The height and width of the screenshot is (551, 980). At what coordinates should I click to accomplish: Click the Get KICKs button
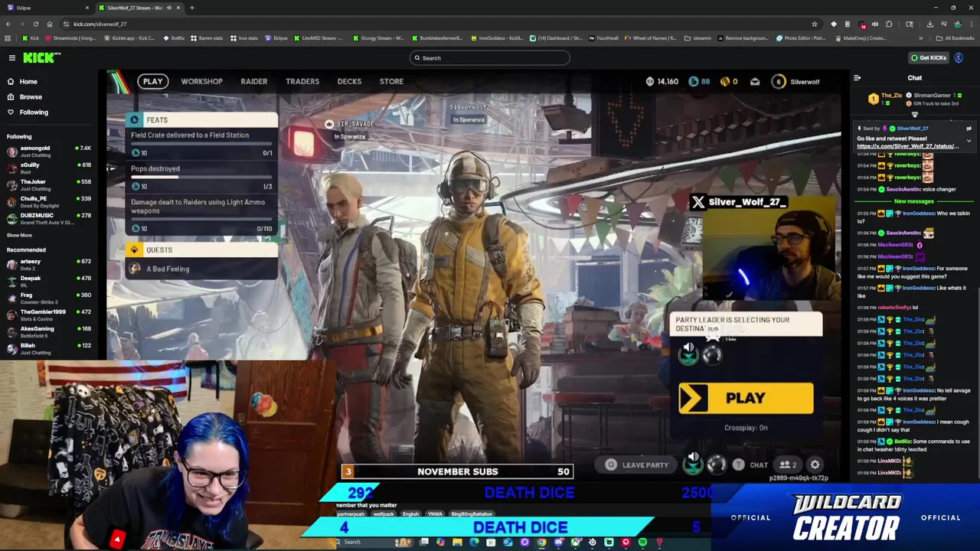[x=928, y=58]
